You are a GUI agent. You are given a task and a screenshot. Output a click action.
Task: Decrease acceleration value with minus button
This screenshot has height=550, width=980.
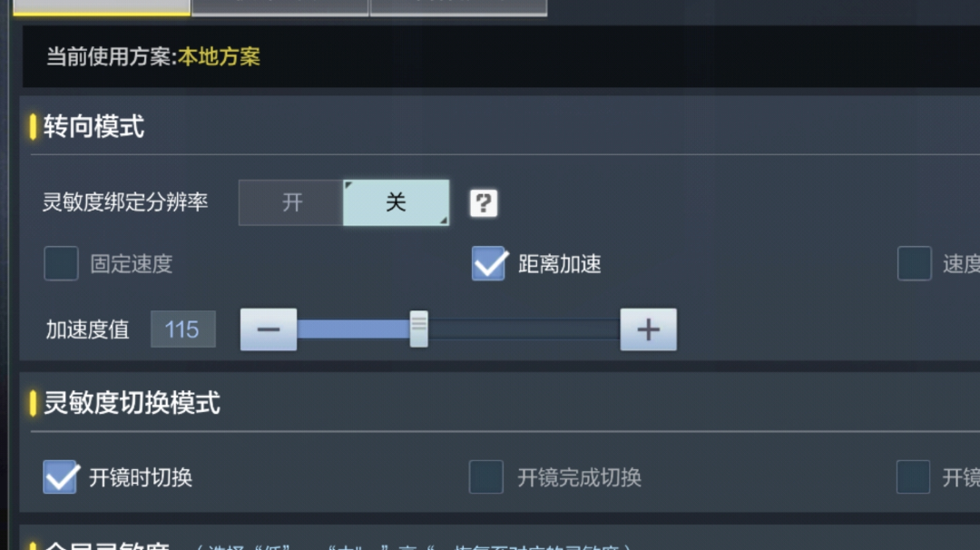269,329
